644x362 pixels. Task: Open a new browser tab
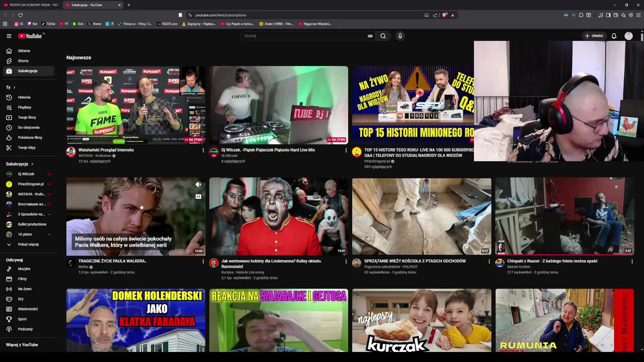point(128,5)
